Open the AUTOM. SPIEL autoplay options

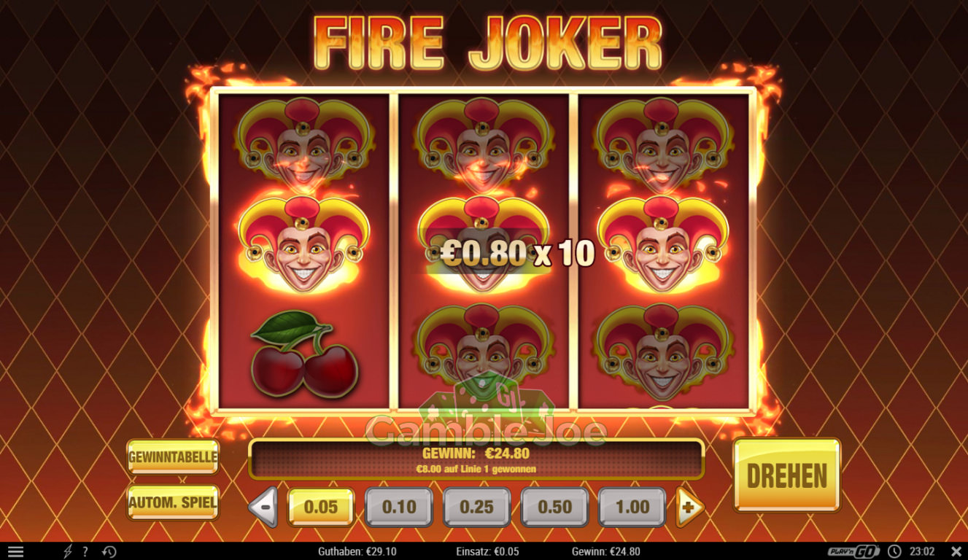173,502
